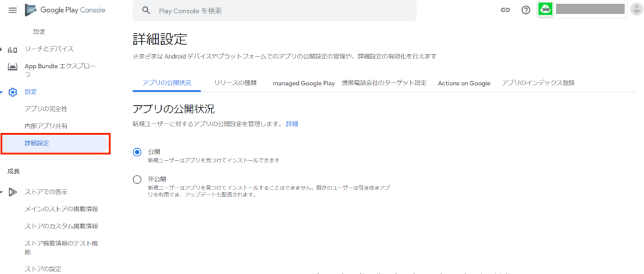Switch to the リリースの種類 tab
This screenshot has width=644, height=274.
coord(235,83)
